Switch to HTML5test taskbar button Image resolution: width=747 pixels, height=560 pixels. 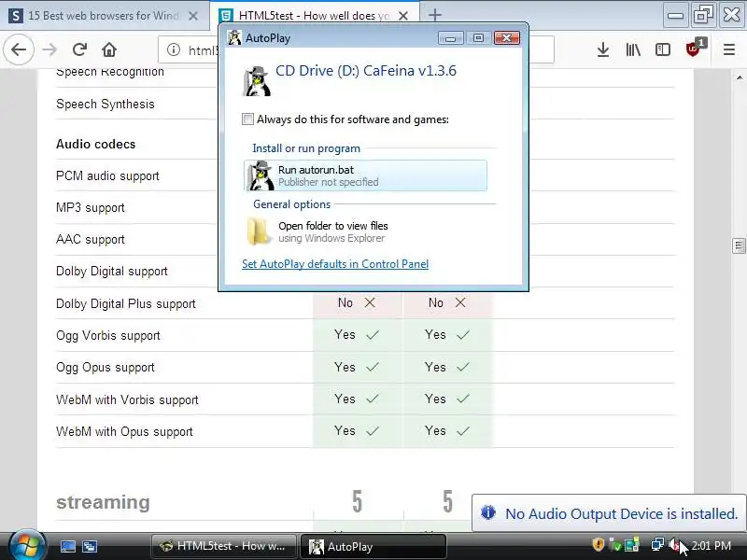[x=224, y=546]
